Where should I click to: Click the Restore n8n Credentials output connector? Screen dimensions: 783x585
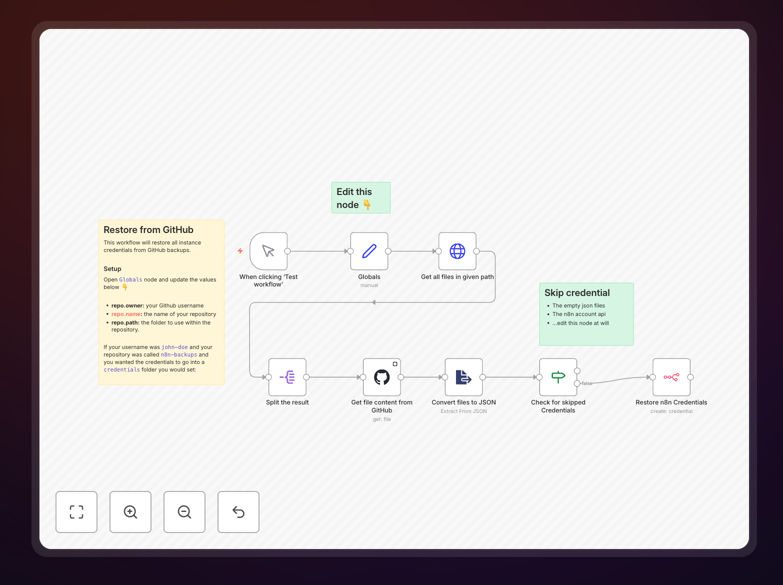pyautogui.click(x=691, y=377)
